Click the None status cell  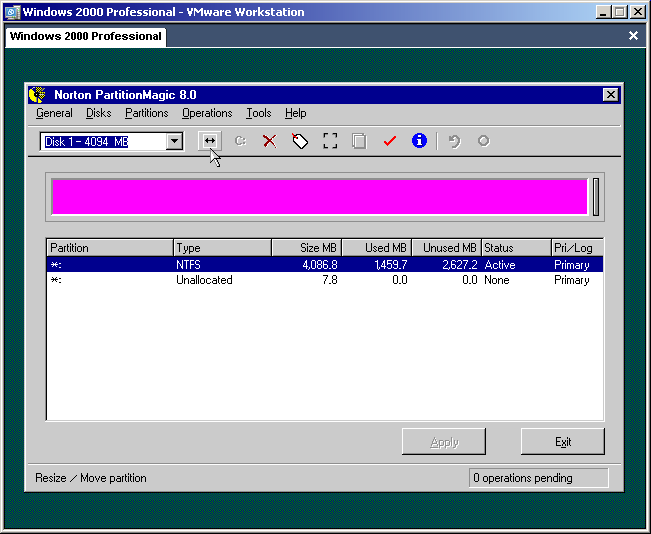click(497, 280)
